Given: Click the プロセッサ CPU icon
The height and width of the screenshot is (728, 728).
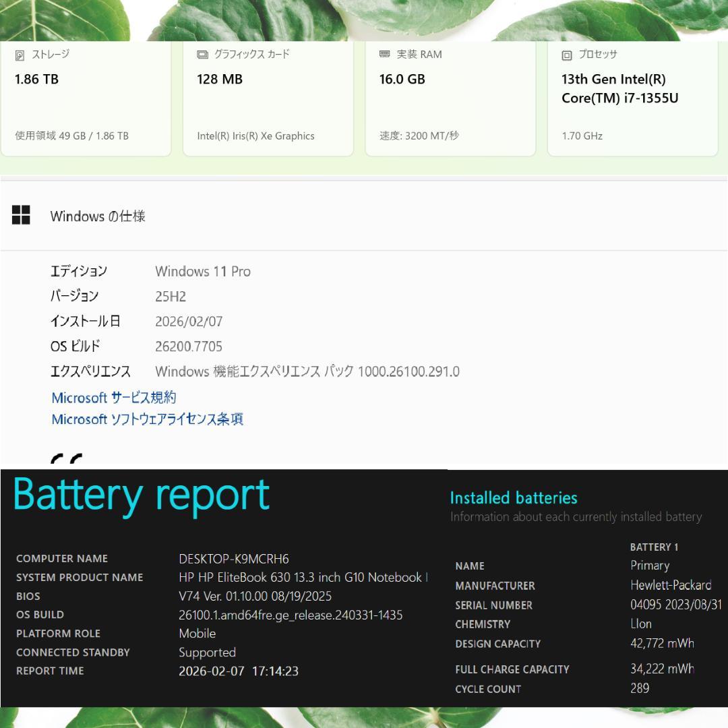Looking at the screenshot, I should pyautogui.click(x=566, y=55).
